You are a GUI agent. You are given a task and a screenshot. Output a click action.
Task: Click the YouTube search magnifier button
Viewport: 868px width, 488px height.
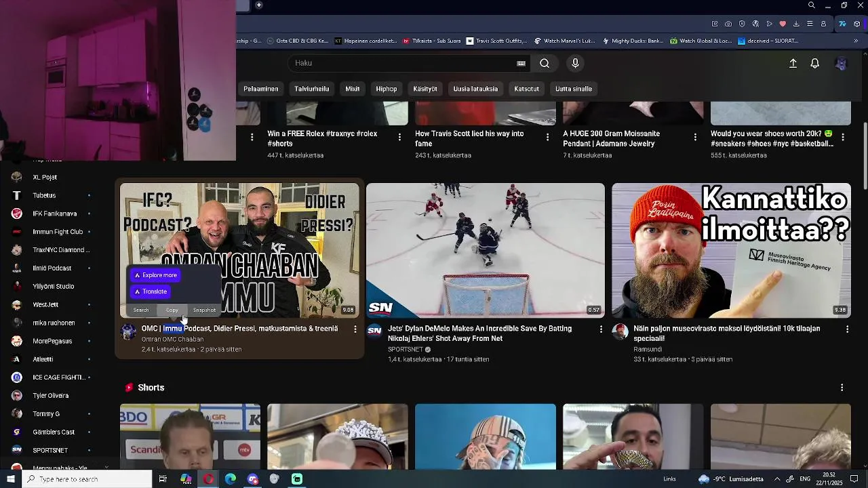click(545, 63)
